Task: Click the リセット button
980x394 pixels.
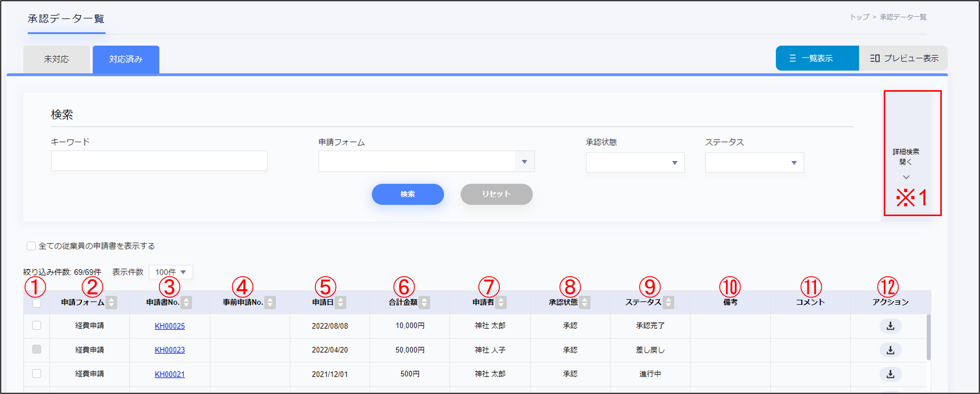Action: click(496, 194)
